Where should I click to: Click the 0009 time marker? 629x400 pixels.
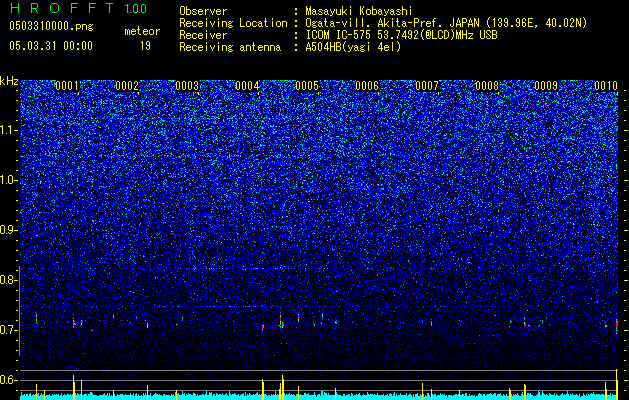click(x=546, y=86)
